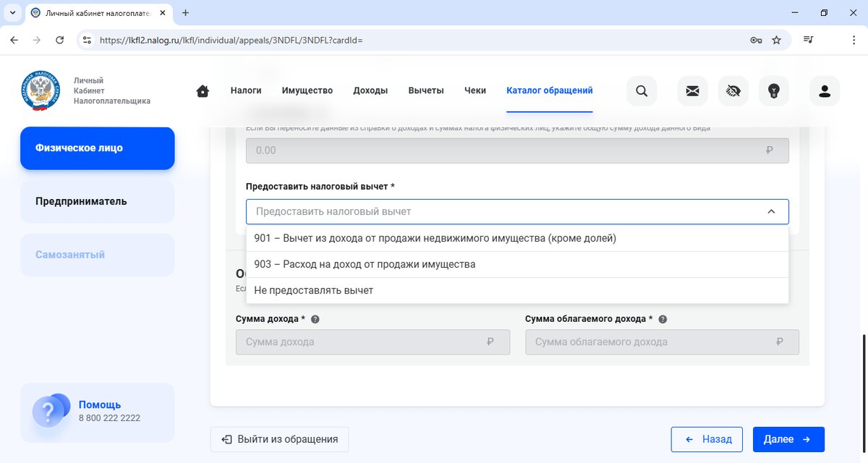Select option 901 Вычет из дохода от продажи
Viewport: 868px width, 463px height.
point(517,238)
